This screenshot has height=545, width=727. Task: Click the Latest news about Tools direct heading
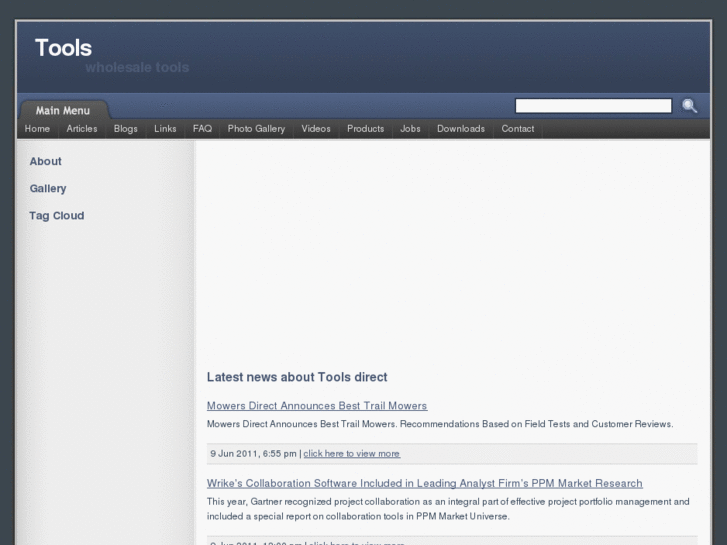click(x=297, y=377)
